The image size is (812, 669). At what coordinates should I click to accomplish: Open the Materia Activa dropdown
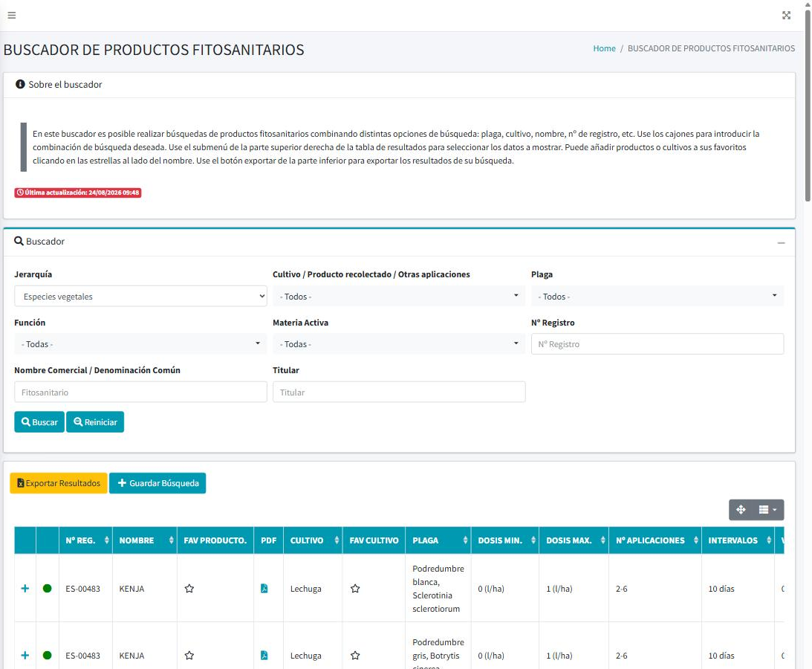(399, 344)
